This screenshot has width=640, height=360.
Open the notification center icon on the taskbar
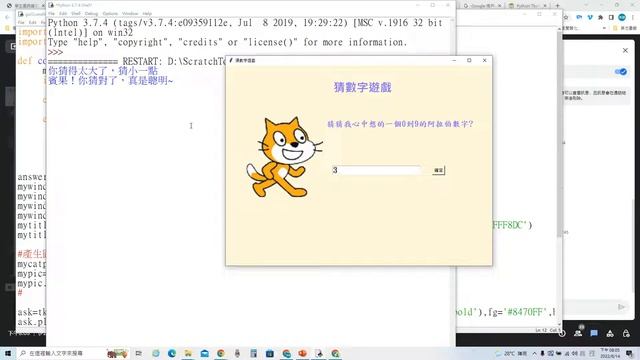[x=630, y=353]
